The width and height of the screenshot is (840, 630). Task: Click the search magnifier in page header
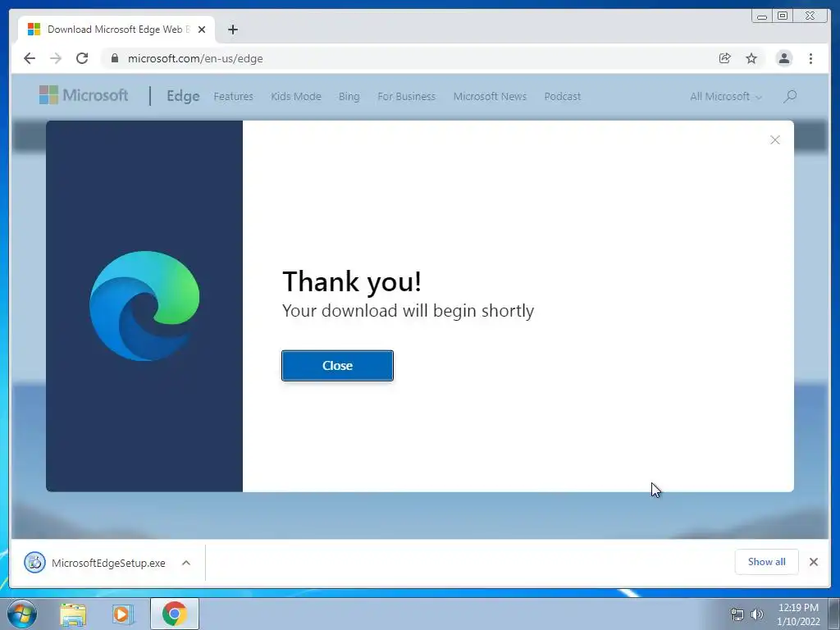pyautogui.click(x=790, y=97)
